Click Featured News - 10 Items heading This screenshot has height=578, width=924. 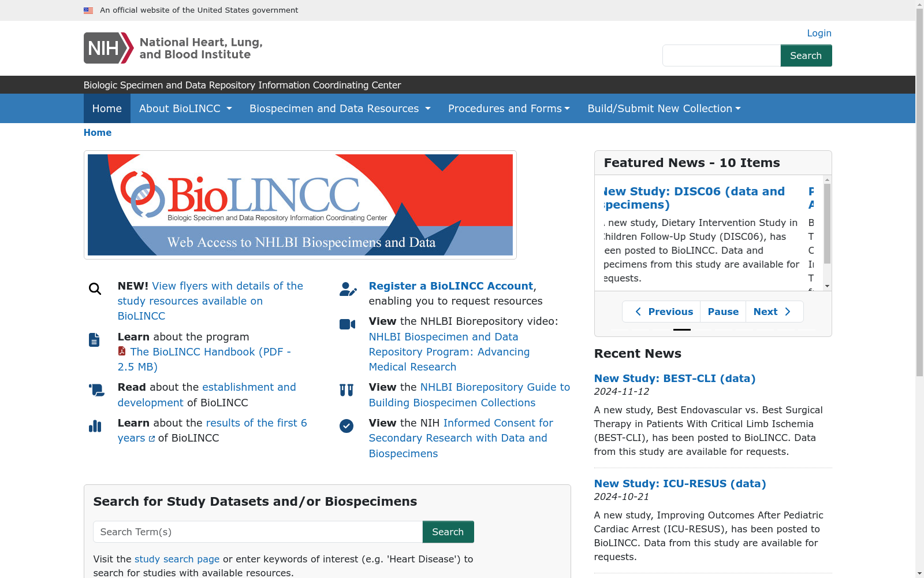[692, 163]
